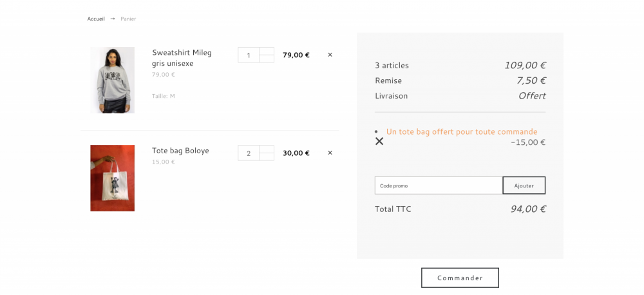Click the Tote bag quantity field showing 2
Screen dimensions: 644x295
click(x=249, y=153)
